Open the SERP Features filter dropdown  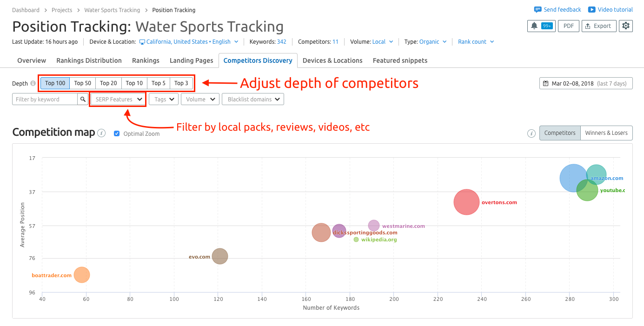(x=118, y=99)
